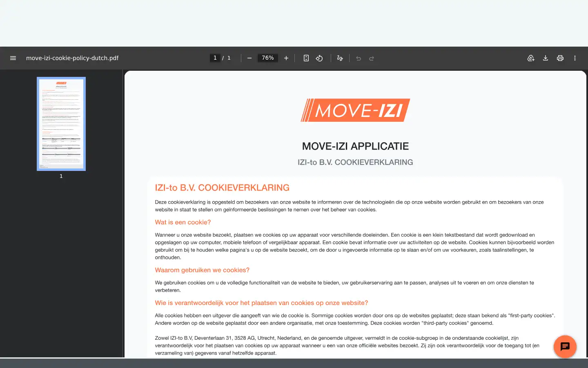Viewport: 588px width, 368px height.
Task: Open the draw annotation tool
Action: [340, 58]
